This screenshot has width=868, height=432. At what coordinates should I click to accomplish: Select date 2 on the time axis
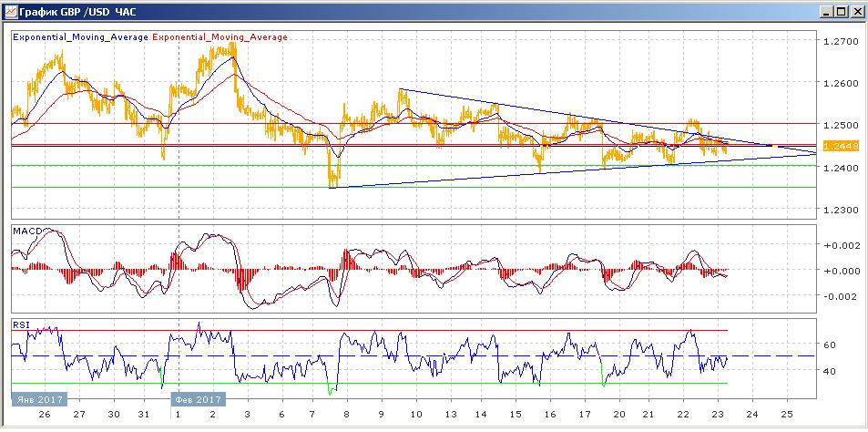[x=213, y=415]
